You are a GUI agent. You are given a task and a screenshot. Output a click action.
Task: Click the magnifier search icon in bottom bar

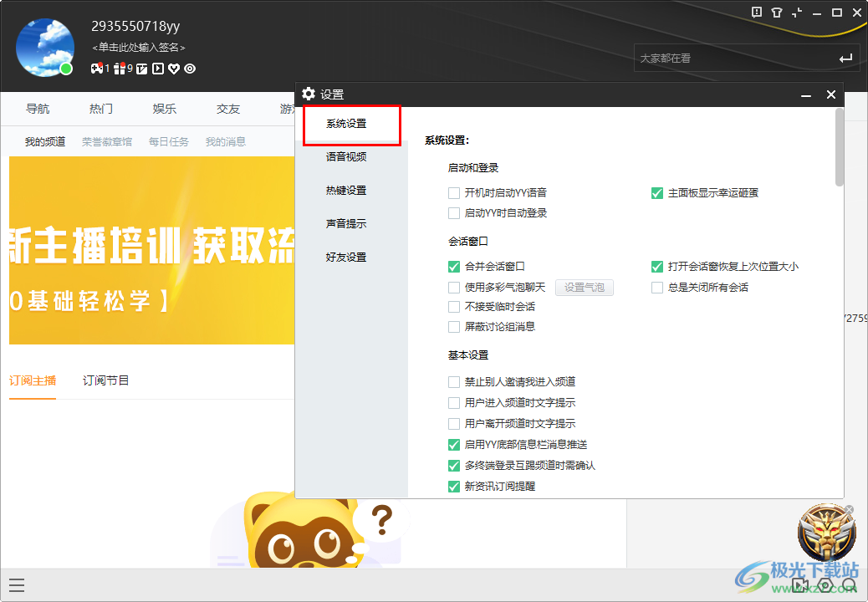pos(849,585)
